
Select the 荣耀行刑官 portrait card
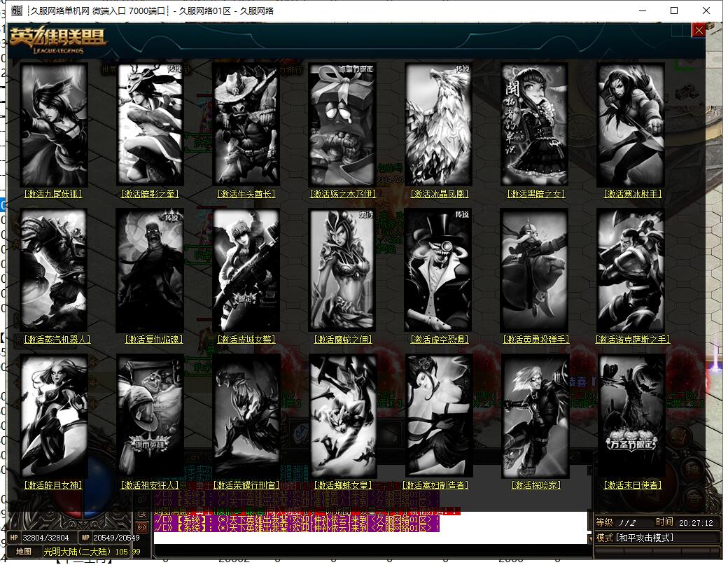[x=246, y=416]
